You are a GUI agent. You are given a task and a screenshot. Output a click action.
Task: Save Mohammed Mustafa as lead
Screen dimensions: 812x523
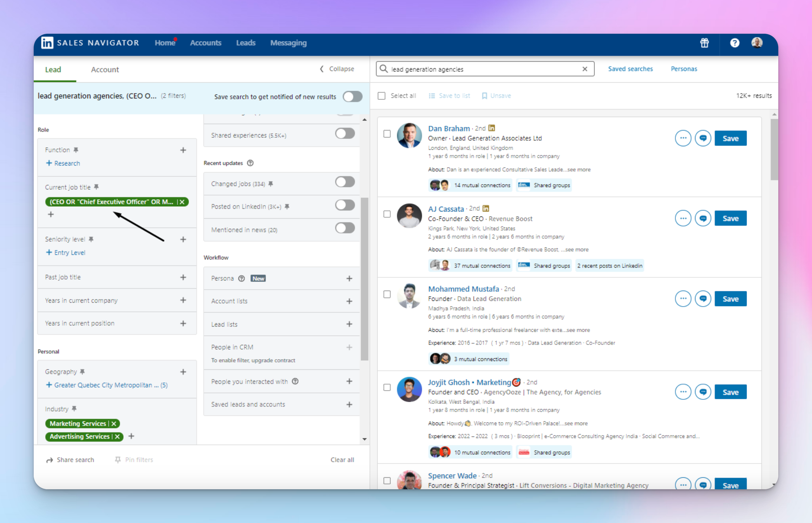point(730,299)
